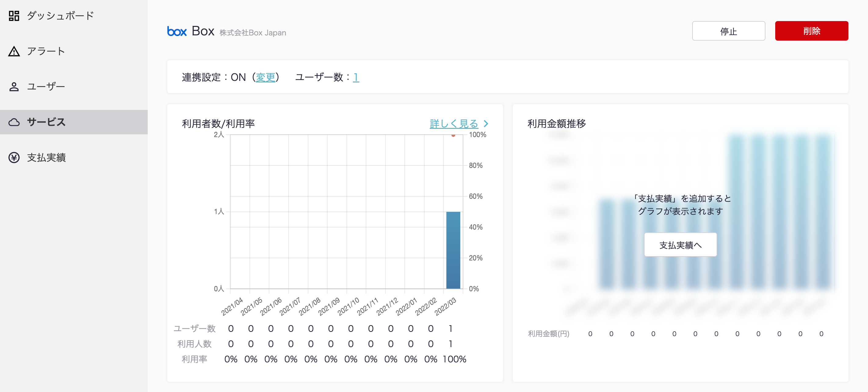Click the user person icon
Image resolution: width=868 pixels, height=392 pixels.
tap(14, 87)
